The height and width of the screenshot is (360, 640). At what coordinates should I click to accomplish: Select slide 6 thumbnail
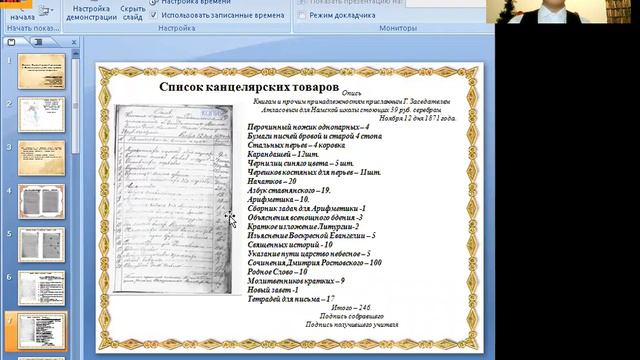coord(41,288)
